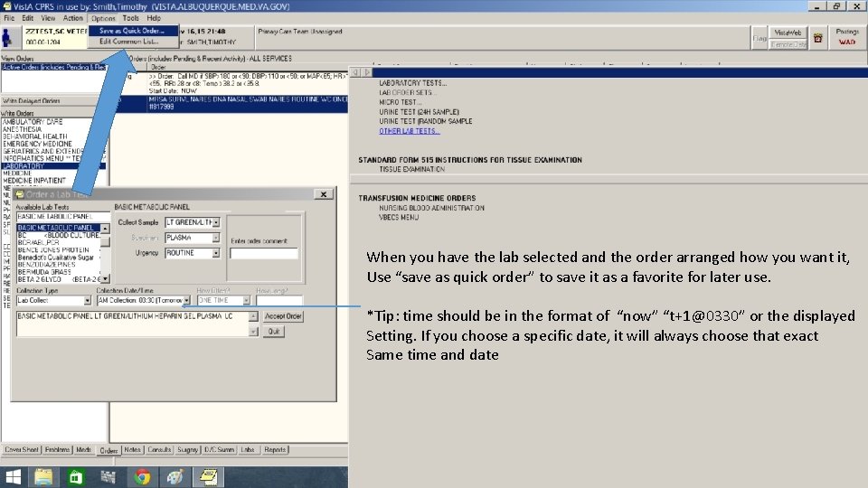Screen dimensions: 868x488
Task: Switch to the Surgery tab
Action: [x=188, y=450]
